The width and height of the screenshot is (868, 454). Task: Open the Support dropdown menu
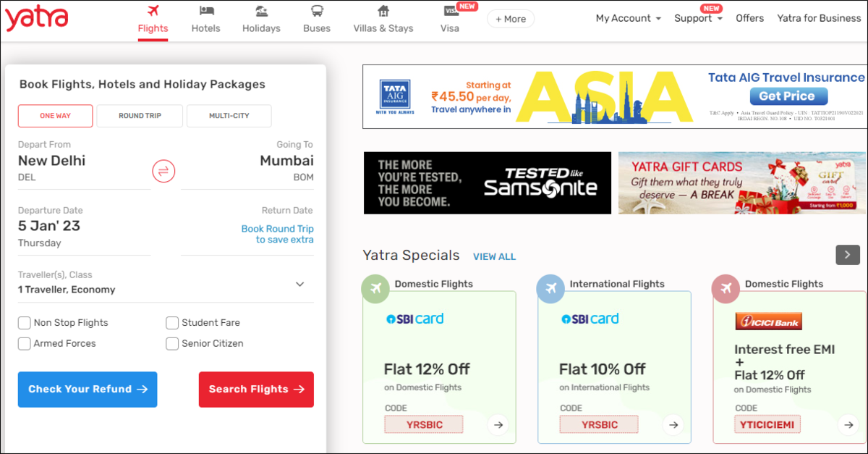(698, 18)
